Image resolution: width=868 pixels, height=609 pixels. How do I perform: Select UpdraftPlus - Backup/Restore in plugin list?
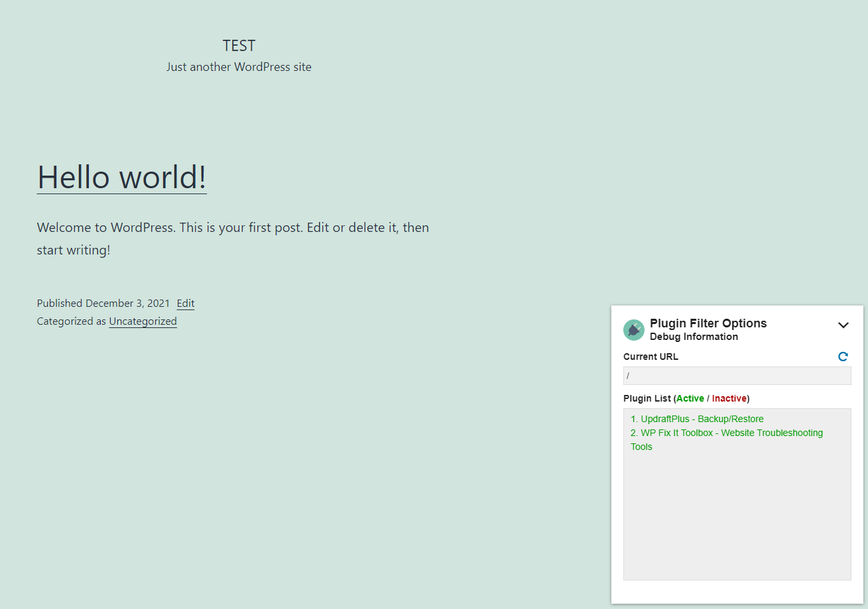tap(697, 419)
